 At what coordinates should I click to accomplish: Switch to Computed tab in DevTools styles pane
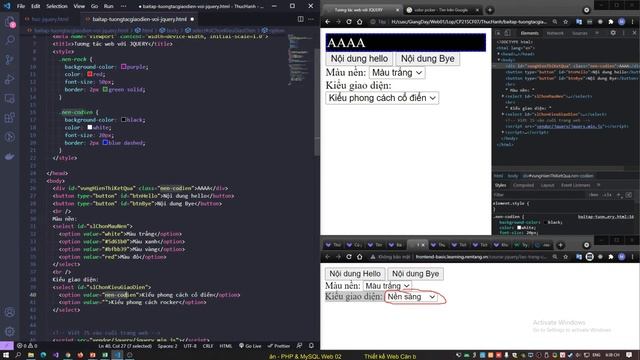523,185
